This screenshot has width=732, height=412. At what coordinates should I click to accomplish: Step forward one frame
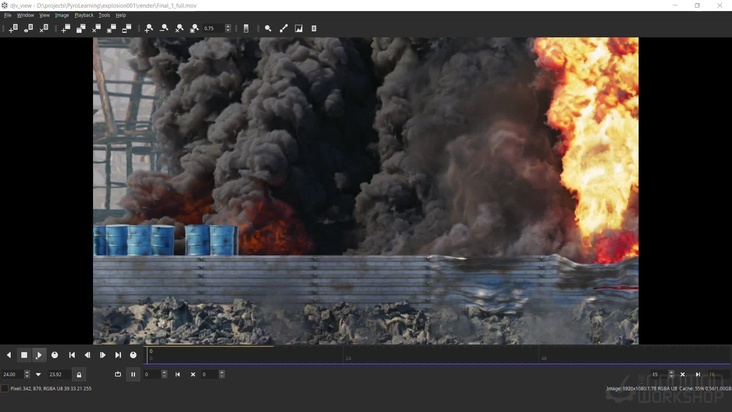(x=103, y=355)
